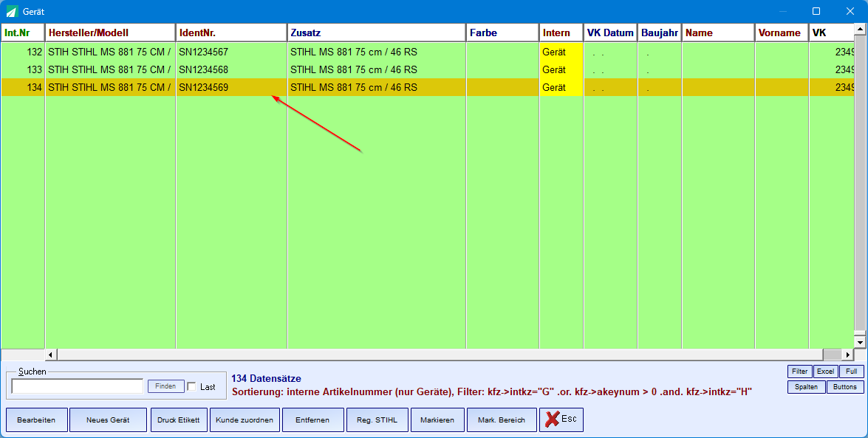Image resolution: width=868 pixels, height=438 pixels.
Task: Click the Markieren button
Action: 437,420
